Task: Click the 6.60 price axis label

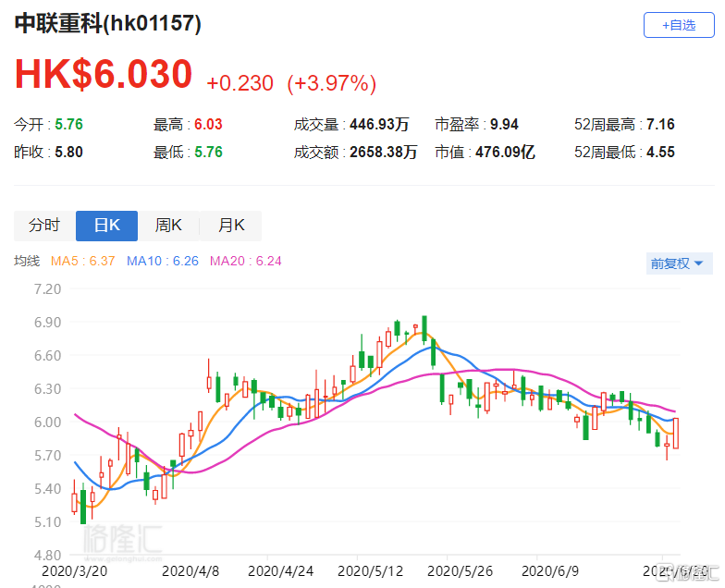Action: pos(48,356)
